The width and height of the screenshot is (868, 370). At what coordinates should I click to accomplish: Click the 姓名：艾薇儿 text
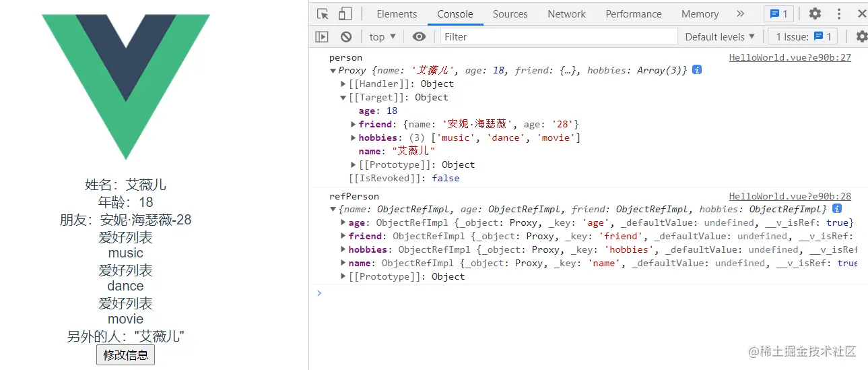point(125,185)
